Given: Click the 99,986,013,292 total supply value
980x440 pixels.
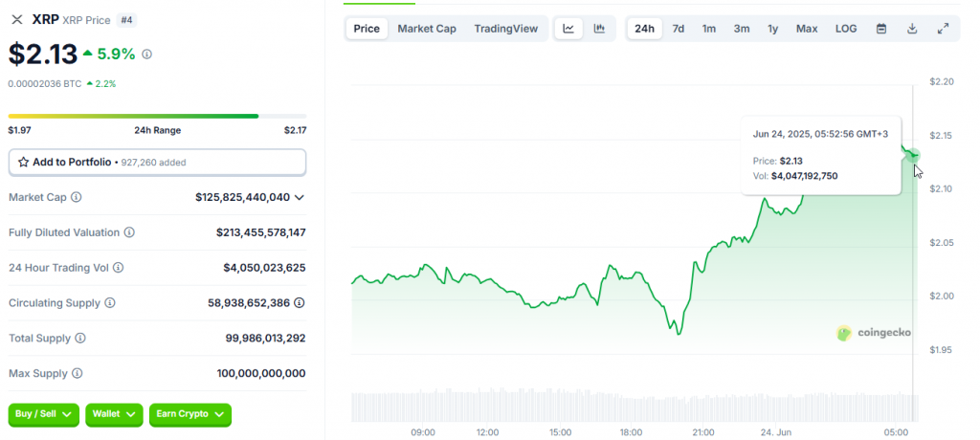Looking at the screenshot, I should [x=266, y=338].
